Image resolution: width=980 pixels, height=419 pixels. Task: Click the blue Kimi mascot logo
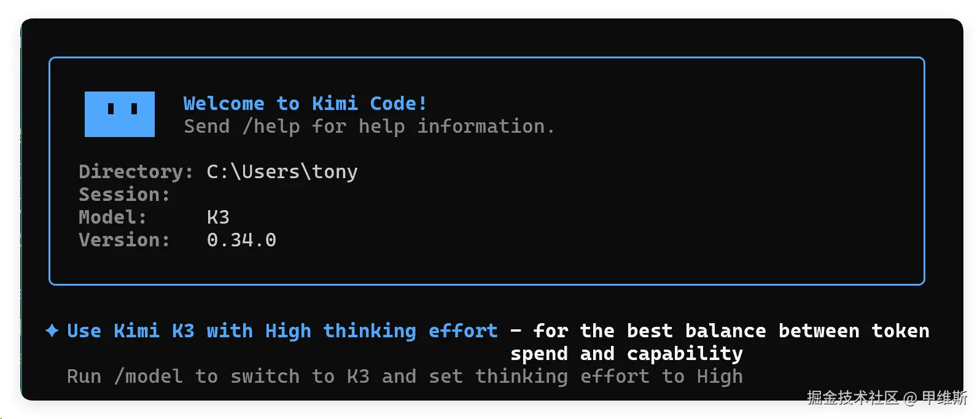point(120,114)
